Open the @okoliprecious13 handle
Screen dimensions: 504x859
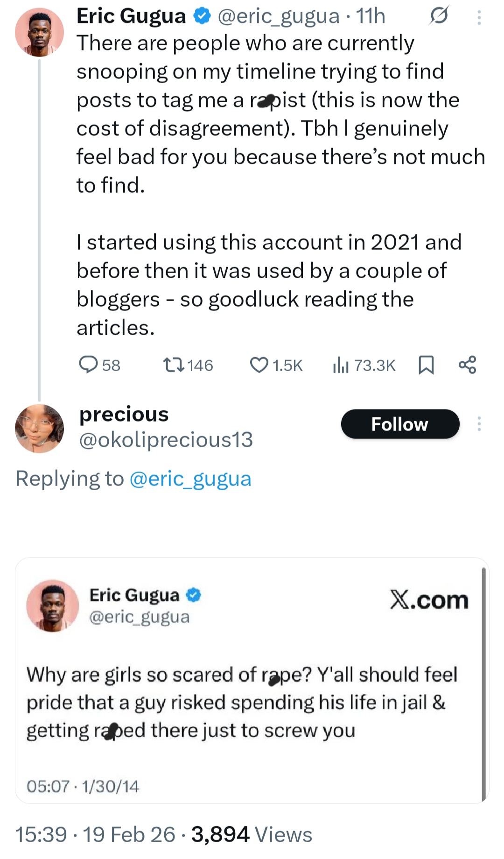point(166,440)
